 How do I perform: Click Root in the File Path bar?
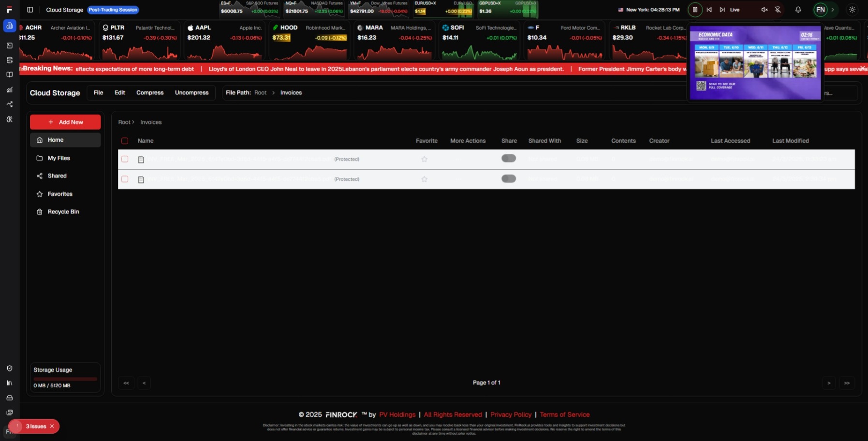(260, 93)
